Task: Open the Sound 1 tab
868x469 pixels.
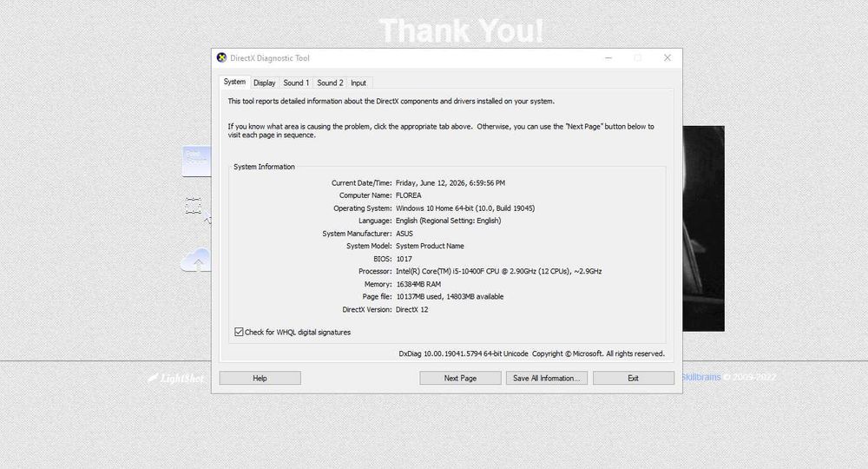Action: [x=296, y=83]
